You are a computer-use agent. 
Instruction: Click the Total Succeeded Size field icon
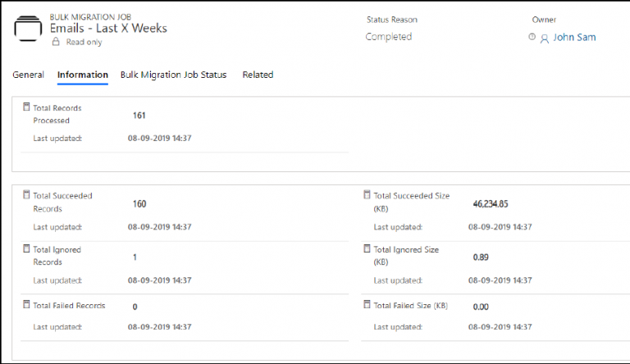pos(367,196)
